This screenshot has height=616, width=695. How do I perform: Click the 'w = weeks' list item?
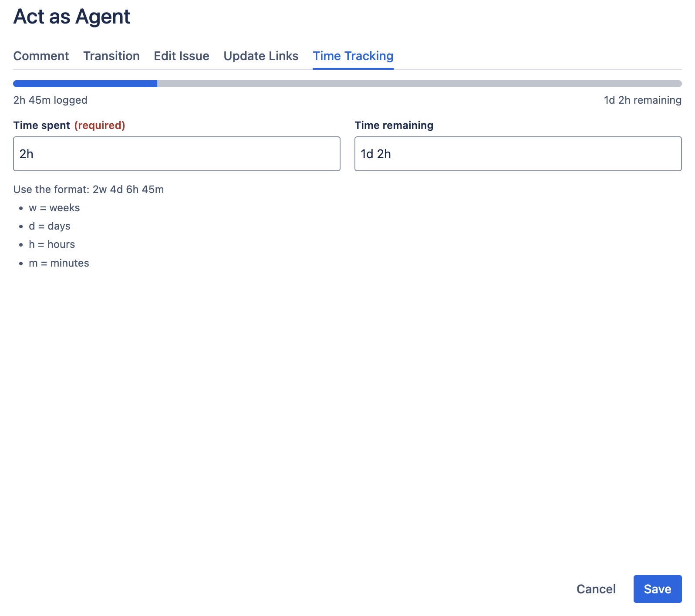pyautogui.click(x=54, y=208)
